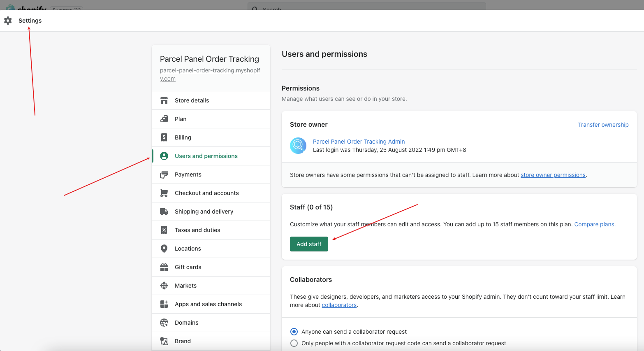The width and height of the screenshot is (644, 351).
Task: Open Checkout and accounts settings
Action: tap(211, 193)
